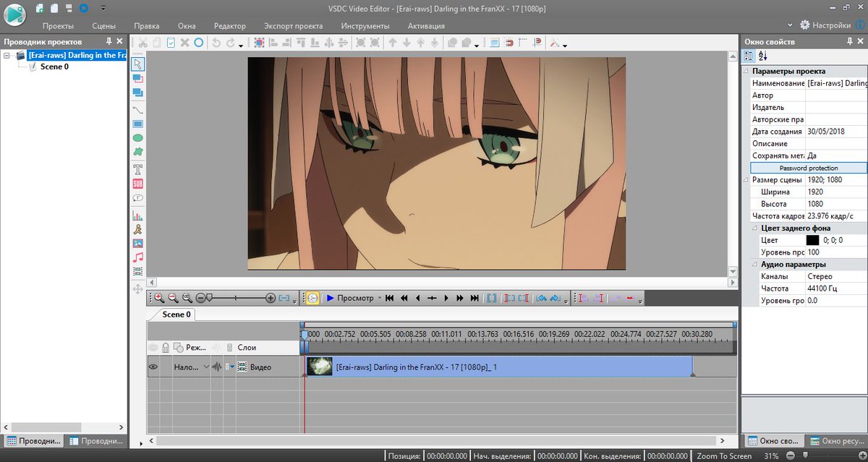Image resolution: width=868 pixels, height=462 pixels.
Task: Click the red magnet snapping icon
Action: (508, 43)
